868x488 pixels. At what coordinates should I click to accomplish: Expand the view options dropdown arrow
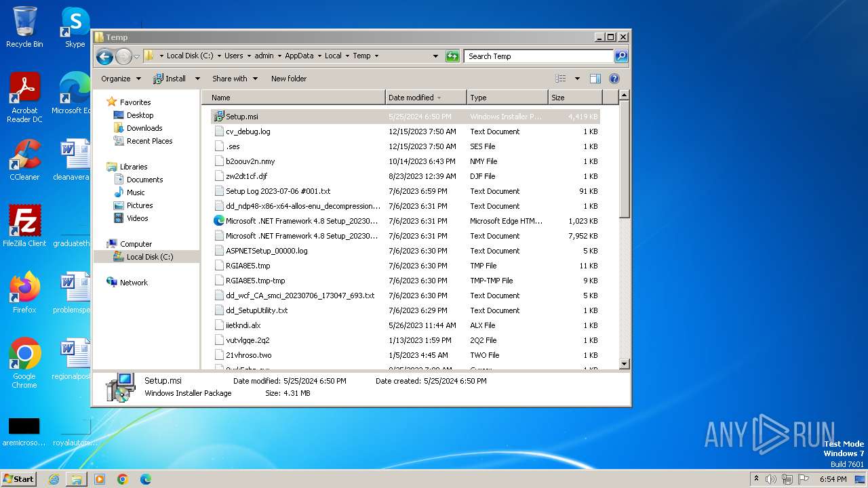click(577, 79)
